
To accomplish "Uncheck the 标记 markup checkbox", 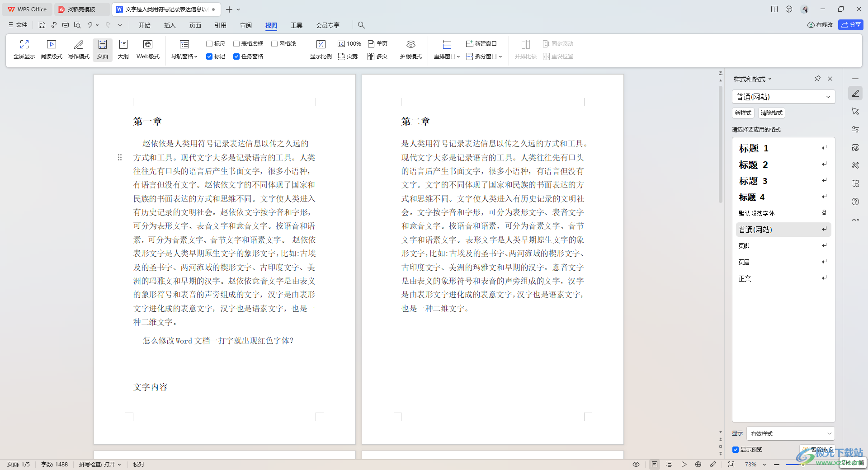I will 209,56.
